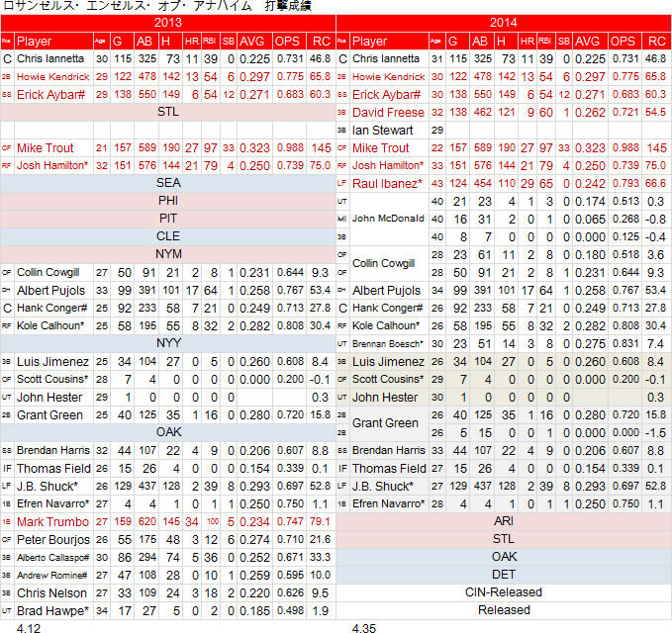Click the Player column header in the 2014 table
Image resolution: width=672 pixels, height=633 pixels.
point(369,42)
